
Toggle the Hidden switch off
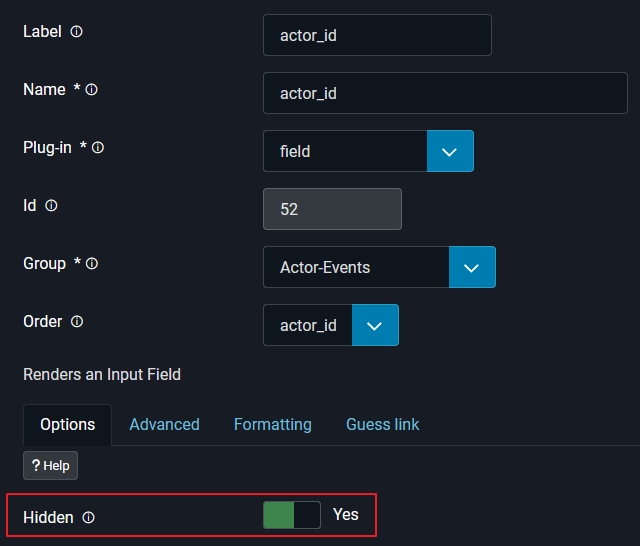[291, 515]
